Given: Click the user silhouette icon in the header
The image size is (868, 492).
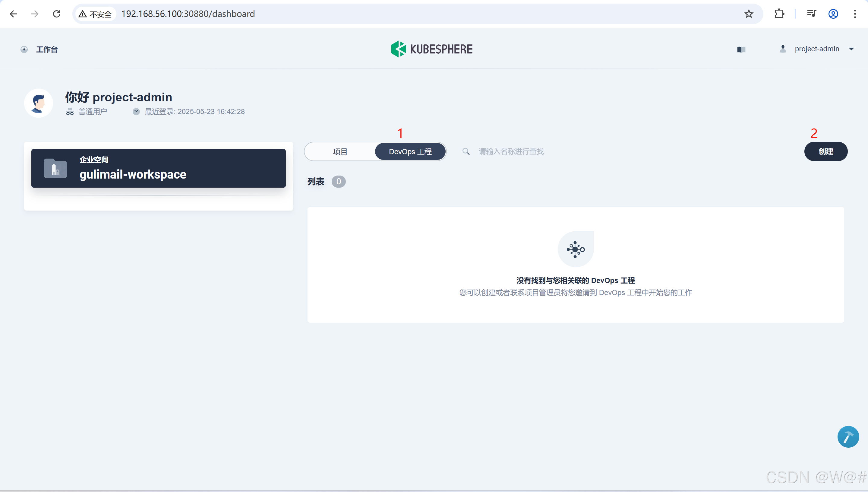Looking at the screenshot, I should (x=783, y=49).
